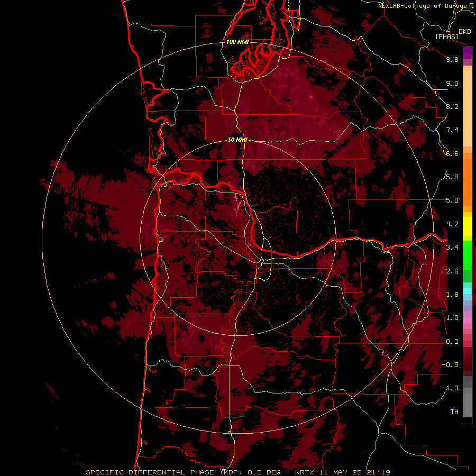Click the 8.2 scale value
The image size is (476, 476).
452,106
